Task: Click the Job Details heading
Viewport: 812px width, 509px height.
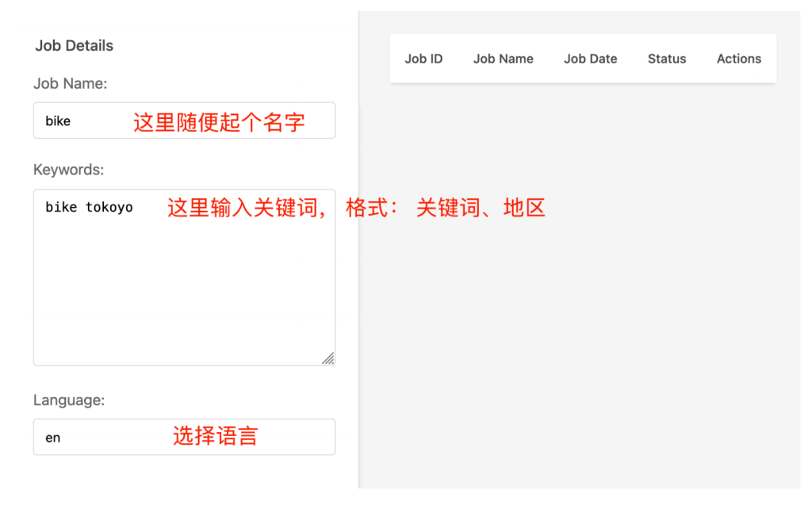Action: coord(74,46)
